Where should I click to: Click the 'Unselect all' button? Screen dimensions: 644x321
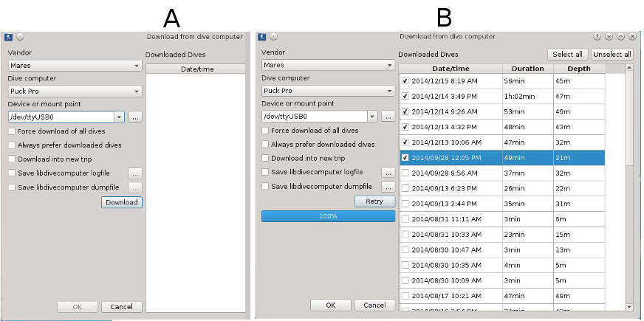pos(612,54)
